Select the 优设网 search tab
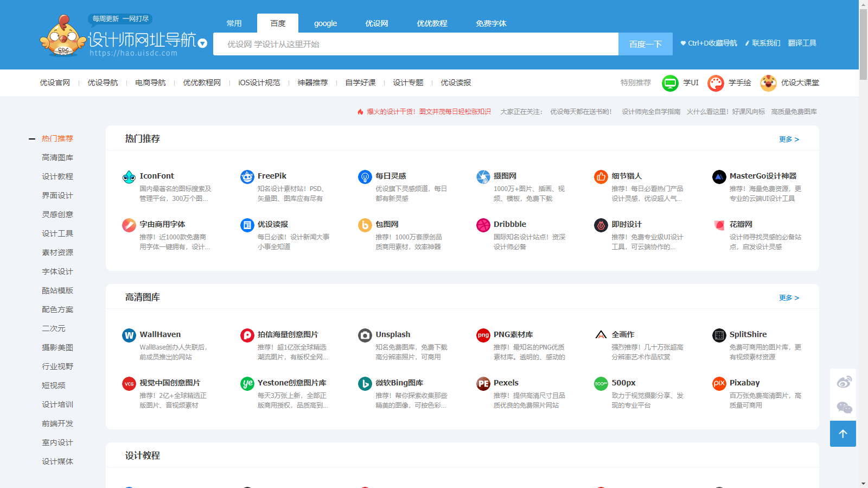 (376, 23)
